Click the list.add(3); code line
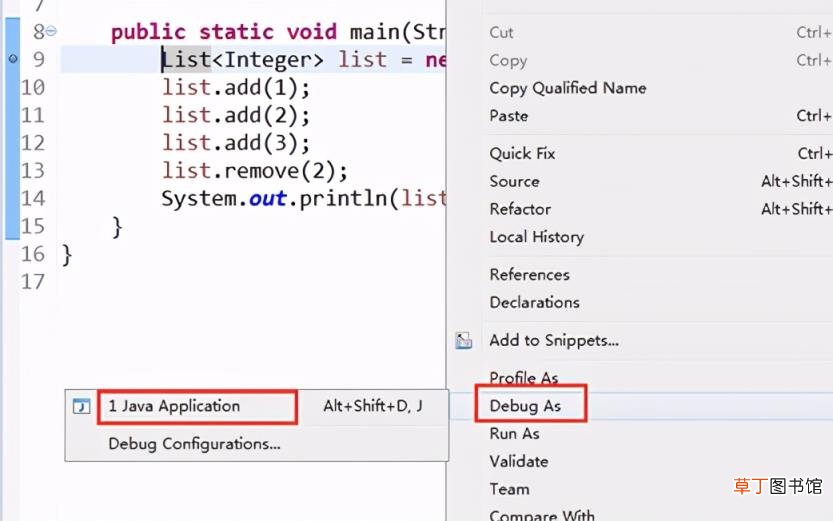 pos(236,143)
